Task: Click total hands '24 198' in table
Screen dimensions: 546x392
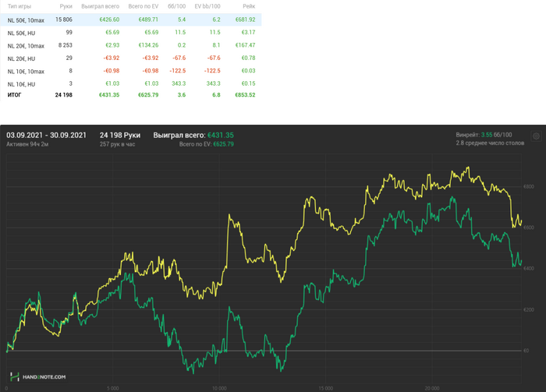Action: pyautogui.click(x=64, y=95)
